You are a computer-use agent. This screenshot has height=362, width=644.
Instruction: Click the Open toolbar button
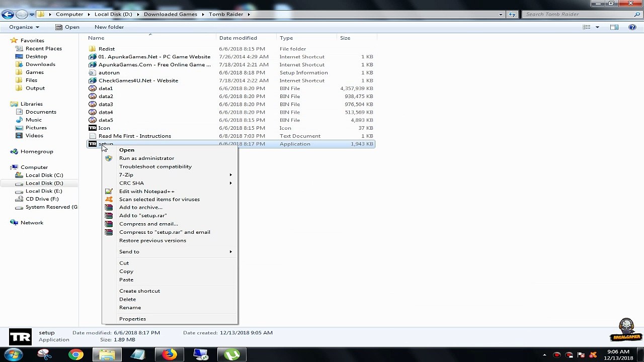point(67,27)
